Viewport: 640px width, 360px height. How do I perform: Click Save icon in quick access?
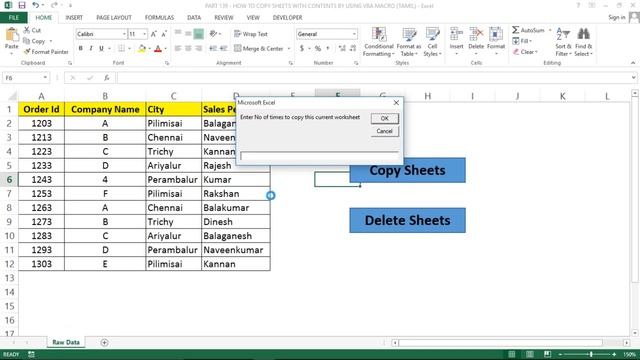coord(22,5)
